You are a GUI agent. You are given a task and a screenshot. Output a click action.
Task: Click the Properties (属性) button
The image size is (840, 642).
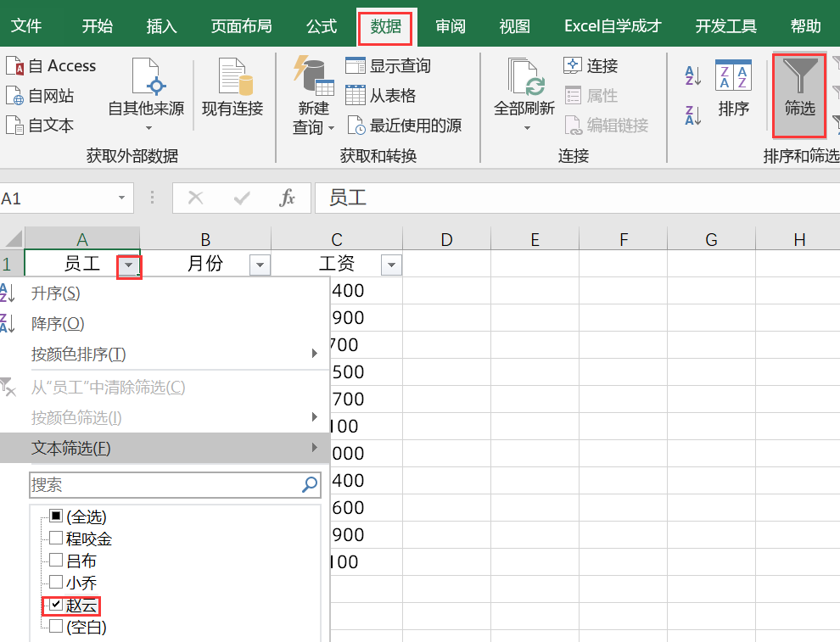tap(591, 96)
